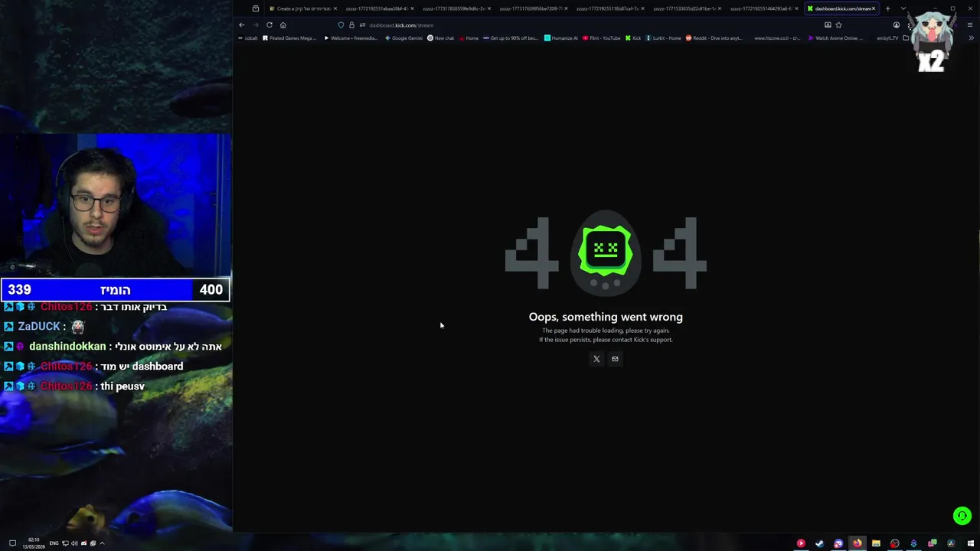Open the green help chat bubble
This screenshot has width=980, height=551.
coord(962,516)
